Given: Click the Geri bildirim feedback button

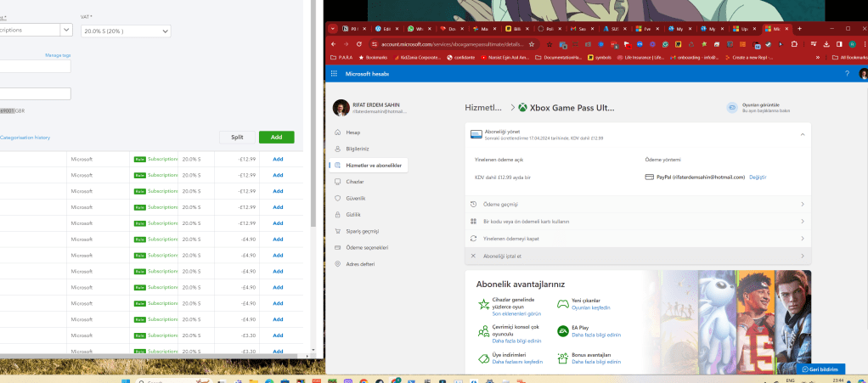Looking at the screenshot, I should click(820, 369).
